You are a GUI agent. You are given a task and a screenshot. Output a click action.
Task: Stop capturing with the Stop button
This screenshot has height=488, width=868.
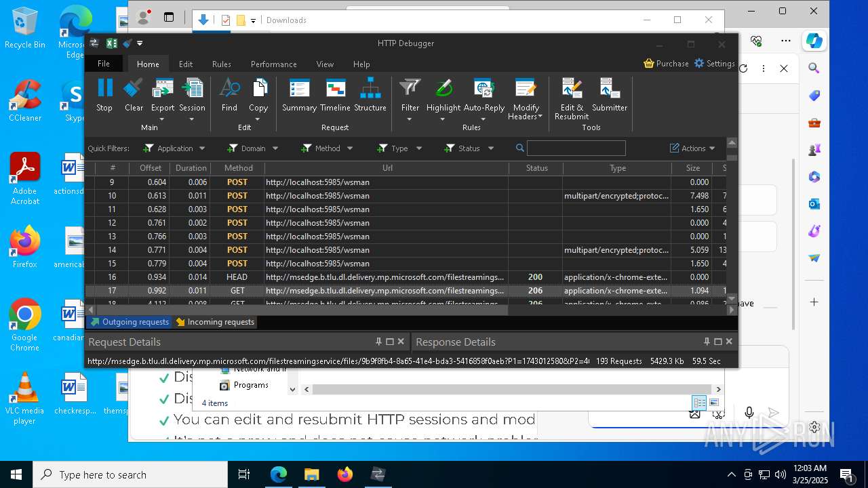pos(104,95)
